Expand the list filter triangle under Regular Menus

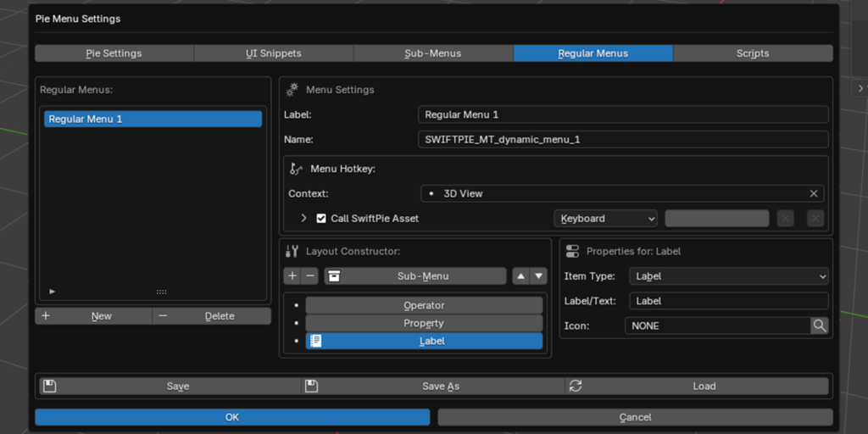(x=53, y=292)
